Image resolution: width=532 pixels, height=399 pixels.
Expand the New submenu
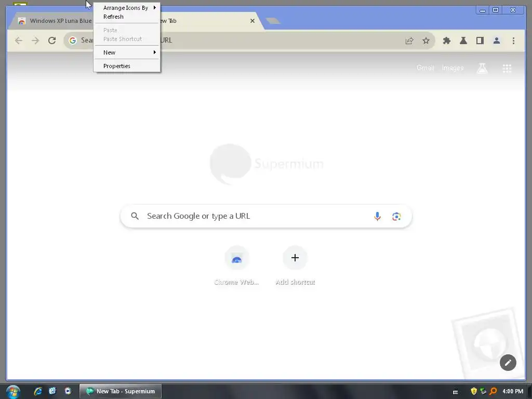pyautogui.click(x=127, y=52)
